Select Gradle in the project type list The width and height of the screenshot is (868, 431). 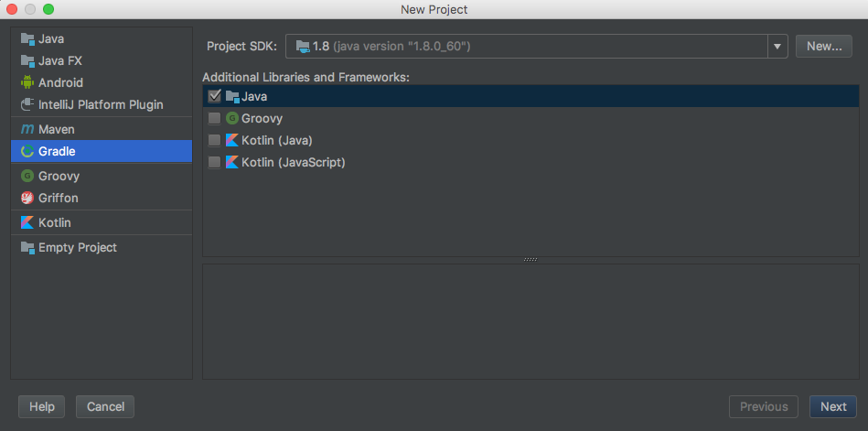click(x=57, y=152)
